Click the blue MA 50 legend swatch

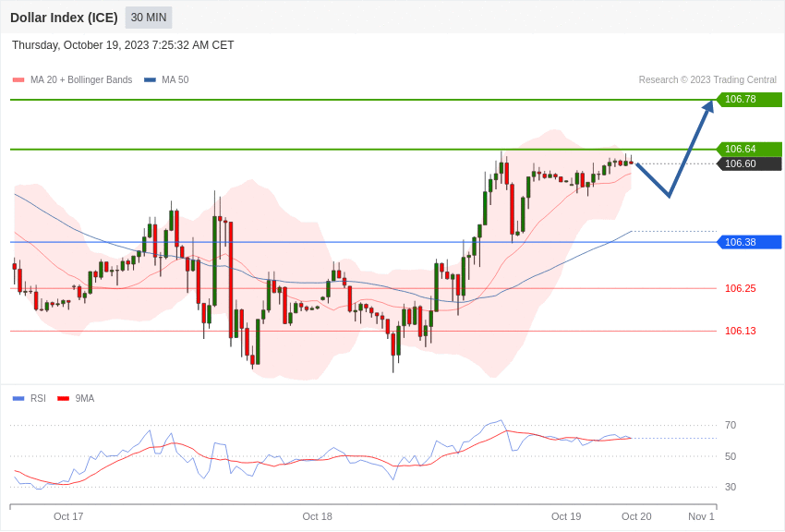[x=150, y=80]
